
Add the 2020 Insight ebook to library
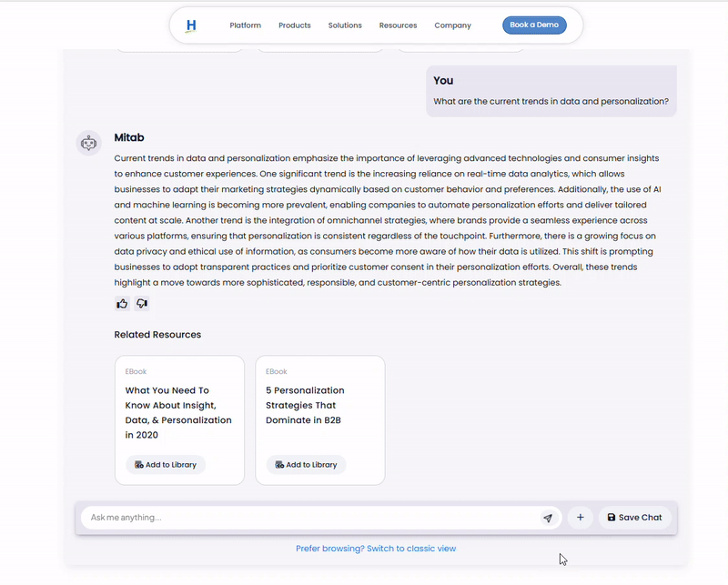tap(166, 465)
